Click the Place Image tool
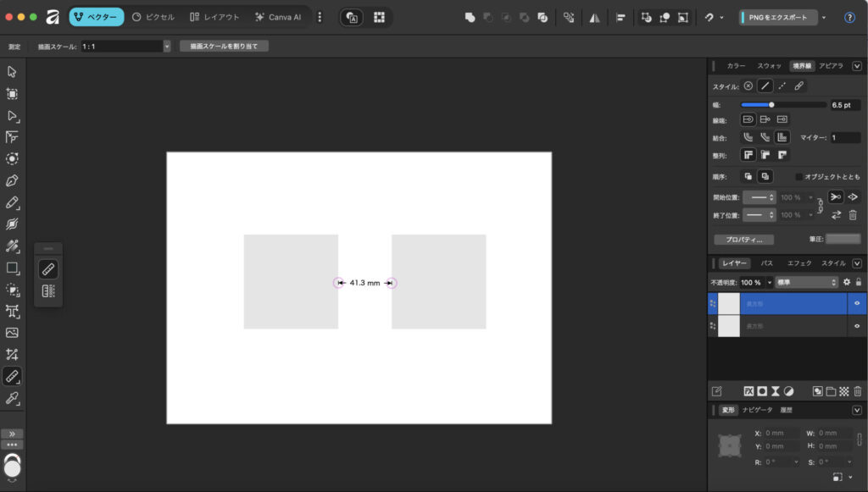 (x=12, y=332)
